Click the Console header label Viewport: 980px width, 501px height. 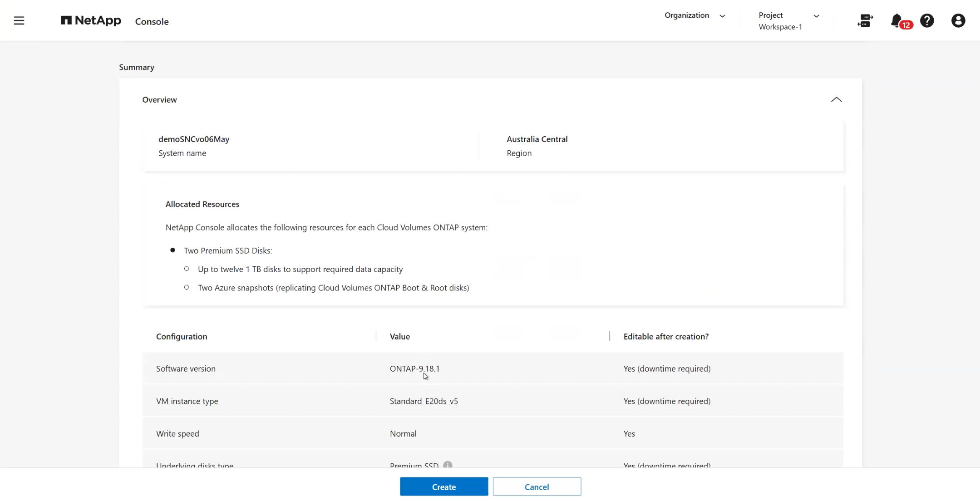(152, 21)
